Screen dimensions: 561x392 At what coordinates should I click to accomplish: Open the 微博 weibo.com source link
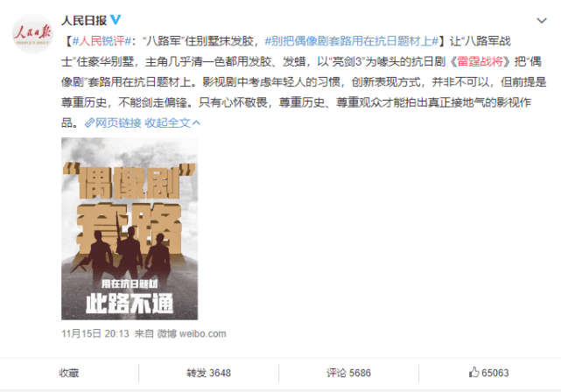(x=192, y=333)
